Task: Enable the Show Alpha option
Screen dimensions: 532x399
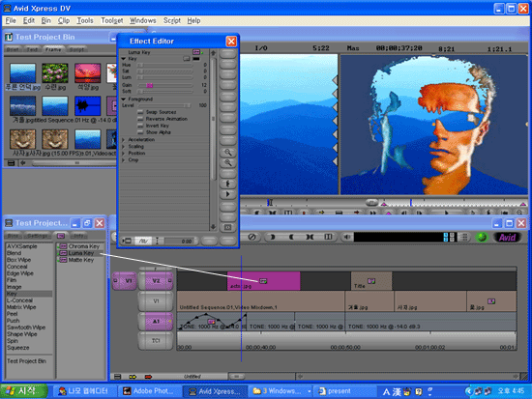Action: (140, 132)
